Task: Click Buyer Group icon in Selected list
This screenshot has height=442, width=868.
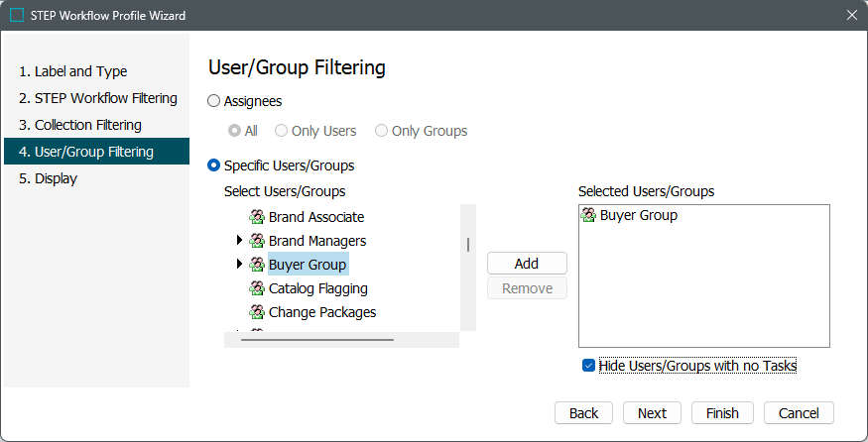Action: (588, 215)
